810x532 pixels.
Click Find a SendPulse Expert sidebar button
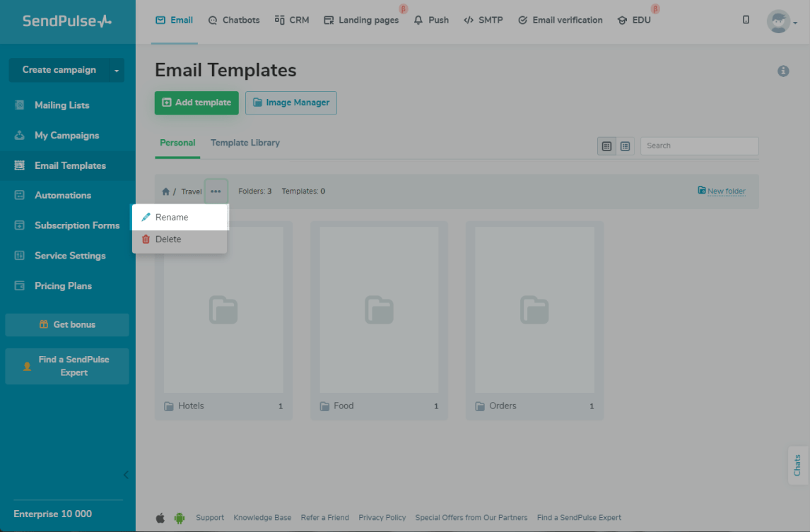click(67, 366)
